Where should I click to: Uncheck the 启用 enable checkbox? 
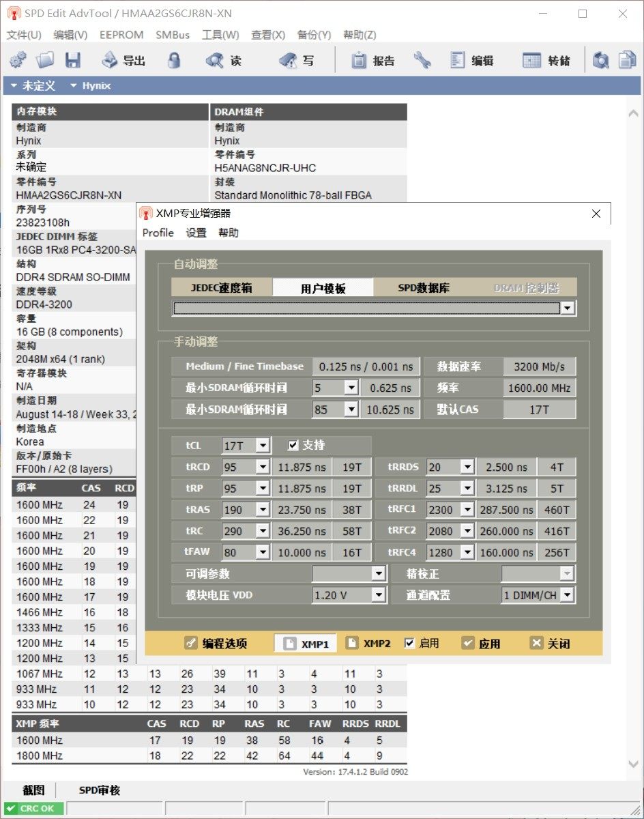[409, 643]
